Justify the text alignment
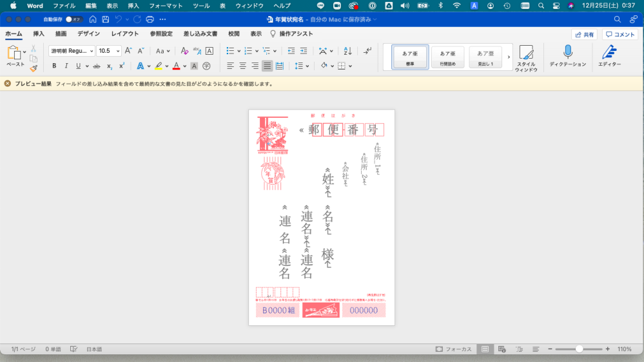 tap(268, 66)
